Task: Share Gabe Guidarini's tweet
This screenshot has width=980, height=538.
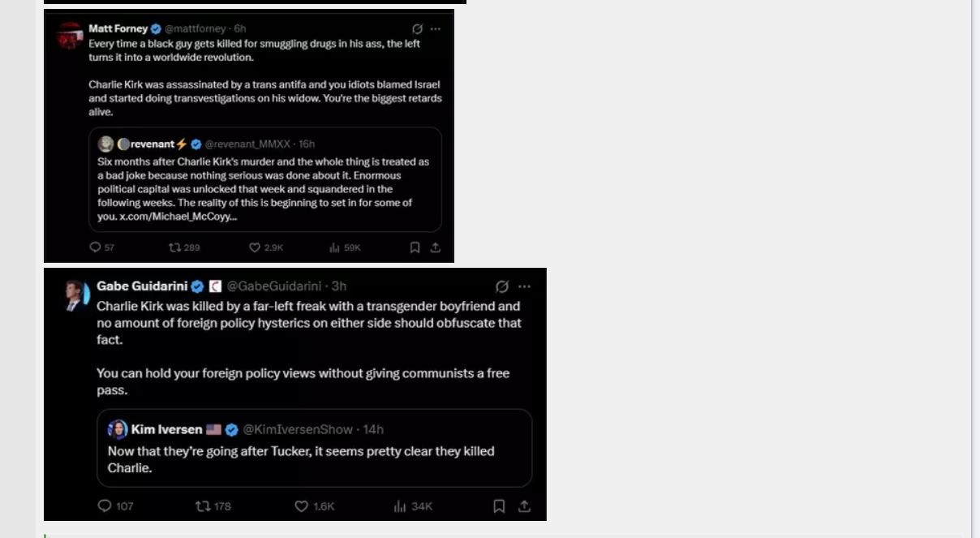Action: tap(524, 506)
